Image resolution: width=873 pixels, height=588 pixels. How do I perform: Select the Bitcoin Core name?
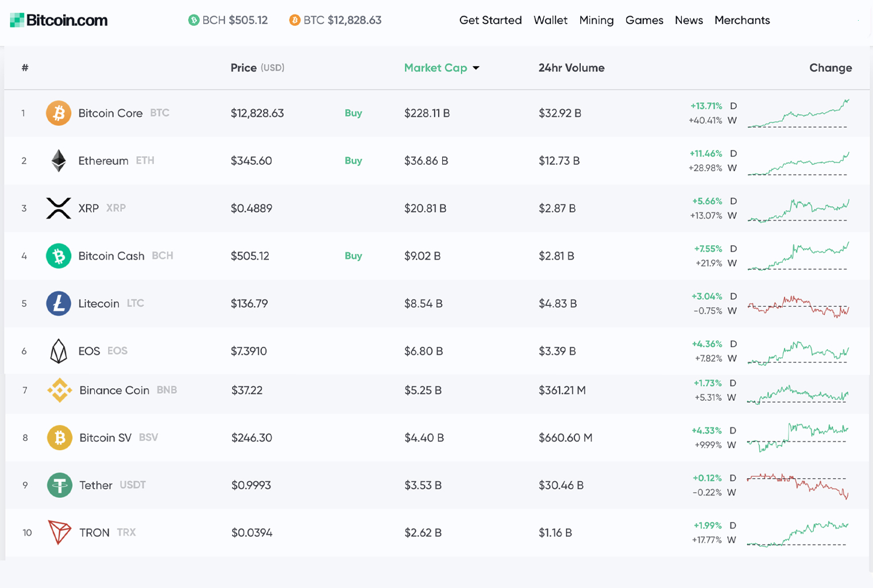tap(110, 113)
